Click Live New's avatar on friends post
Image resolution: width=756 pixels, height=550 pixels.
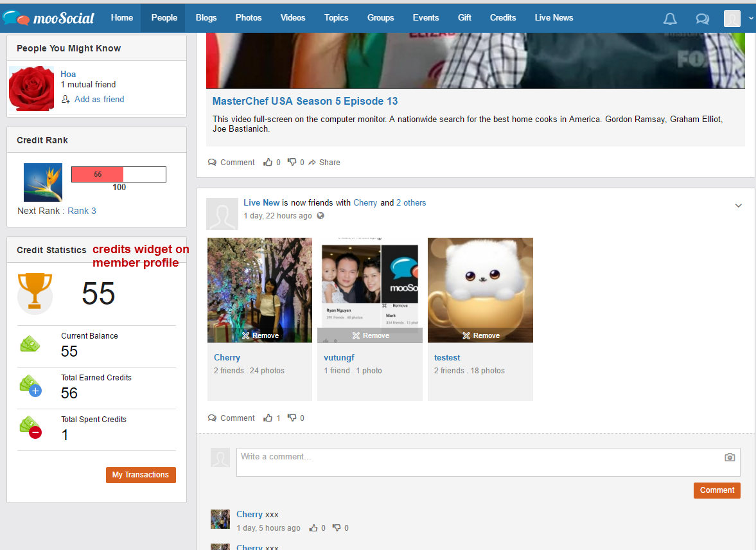point(222,214)
